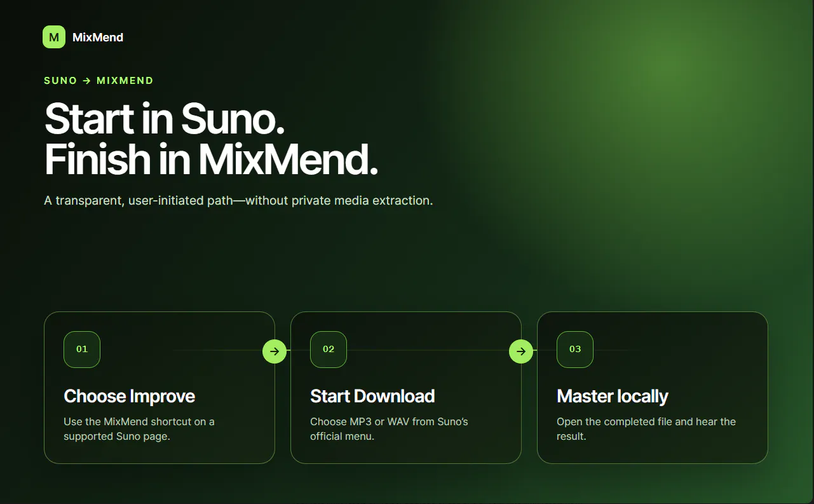Click the 'Start in Suno.' headline
814x504 pixels.
tap(165, 119)
